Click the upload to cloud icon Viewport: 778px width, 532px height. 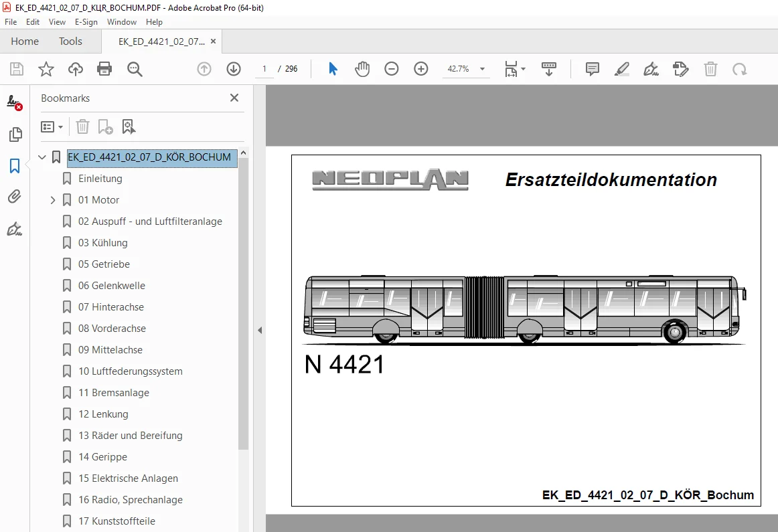pyautogui.click(x=76, y=69)
